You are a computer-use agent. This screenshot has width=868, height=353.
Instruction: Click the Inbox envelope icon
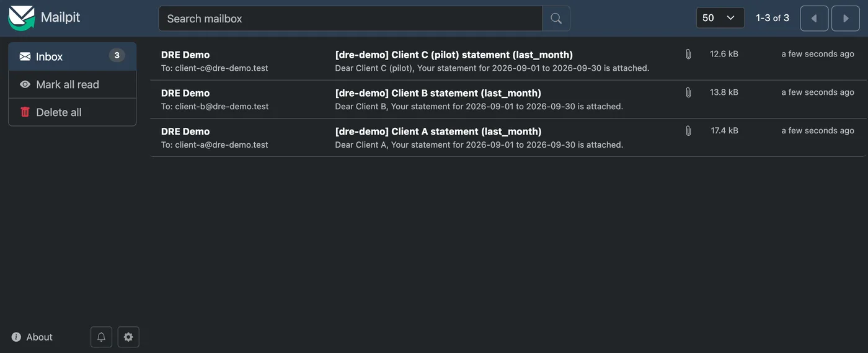tap(25, 56)
